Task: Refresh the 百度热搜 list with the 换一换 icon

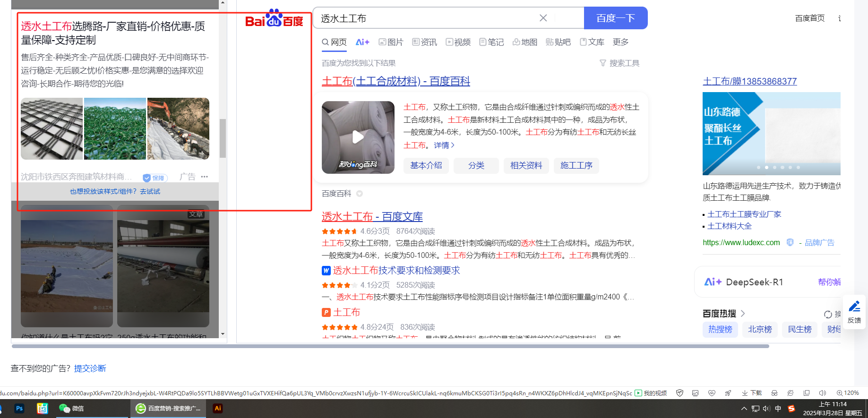Action: 828,314
